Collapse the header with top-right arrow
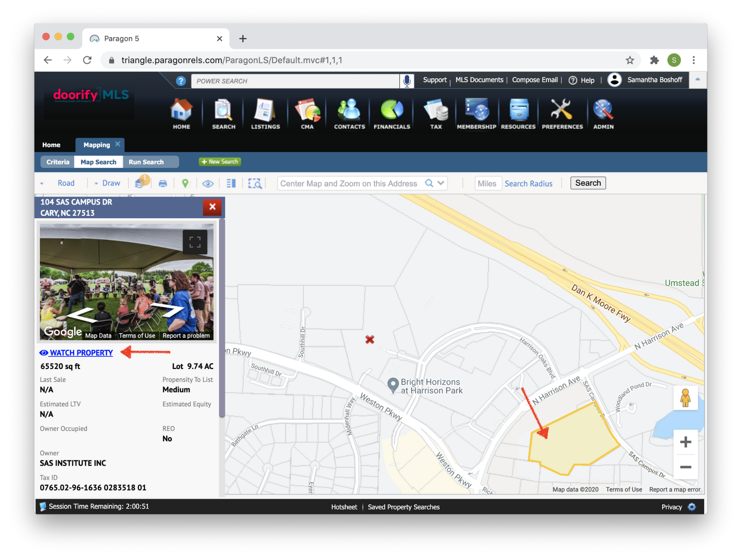742x560 pixels. click(x=698, y=80)
